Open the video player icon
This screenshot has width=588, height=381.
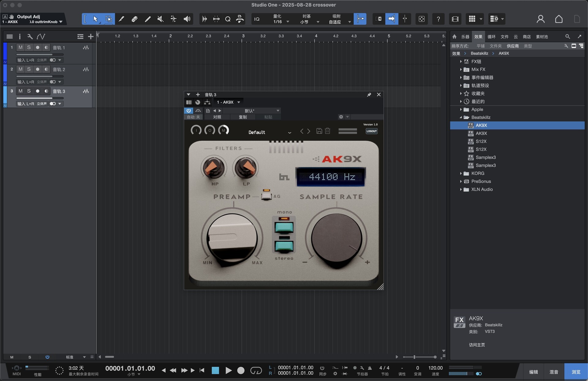pyautogui.click(x=455, y=19)
